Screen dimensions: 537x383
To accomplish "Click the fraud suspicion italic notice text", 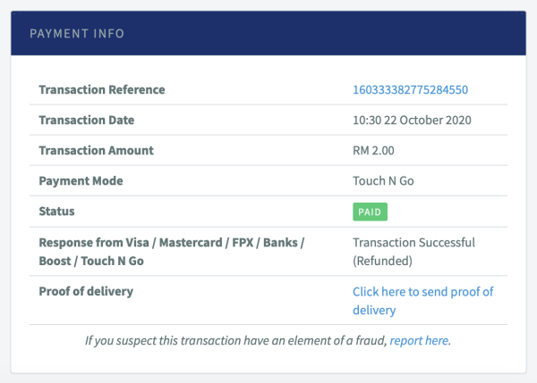I will (236, 341).
